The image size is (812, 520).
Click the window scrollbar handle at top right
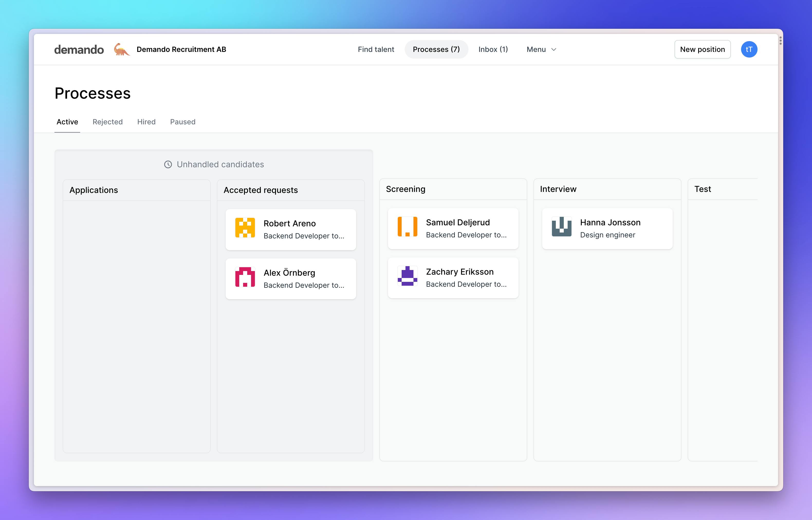(x=780, y=41)
